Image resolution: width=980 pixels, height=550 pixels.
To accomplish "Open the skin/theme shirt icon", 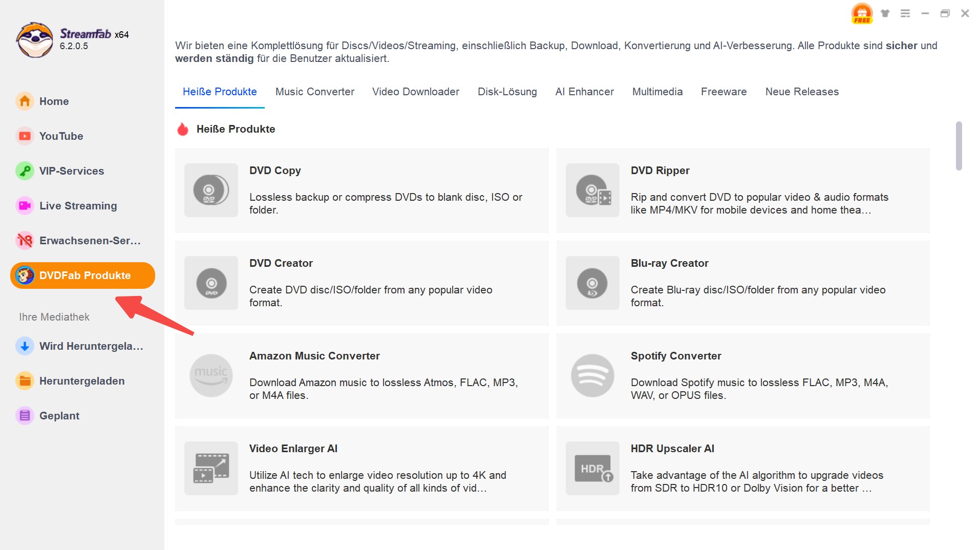I will [885, 13].
